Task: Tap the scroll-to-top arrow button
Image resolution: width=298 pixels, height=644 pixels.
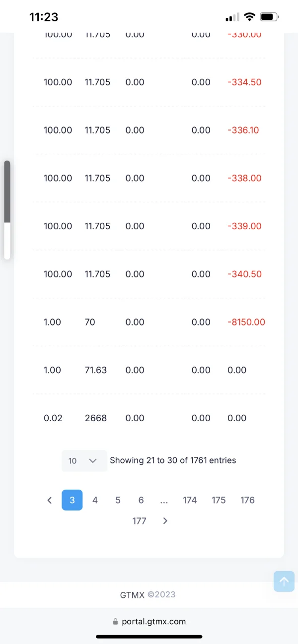Action: (x=284, y=581)
